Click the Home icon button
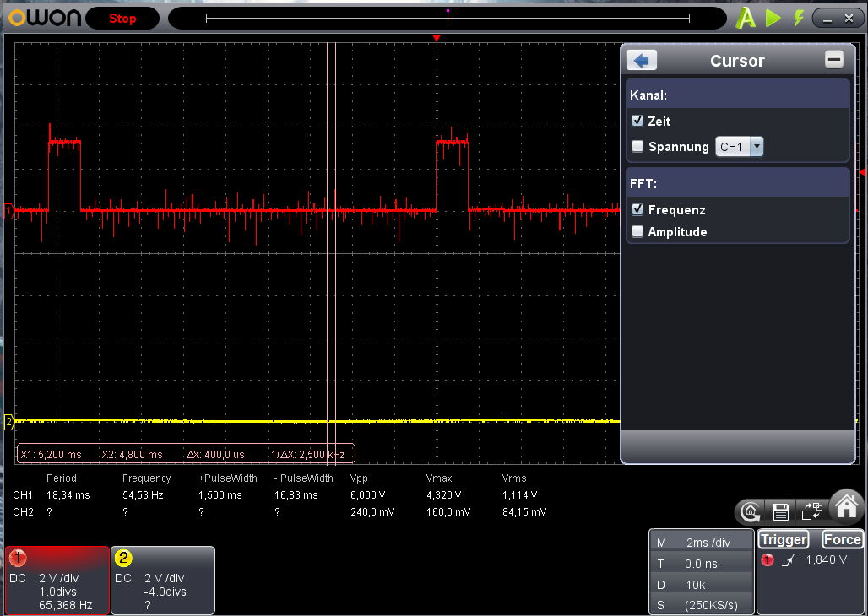868x616 pixels. point(845,506)
